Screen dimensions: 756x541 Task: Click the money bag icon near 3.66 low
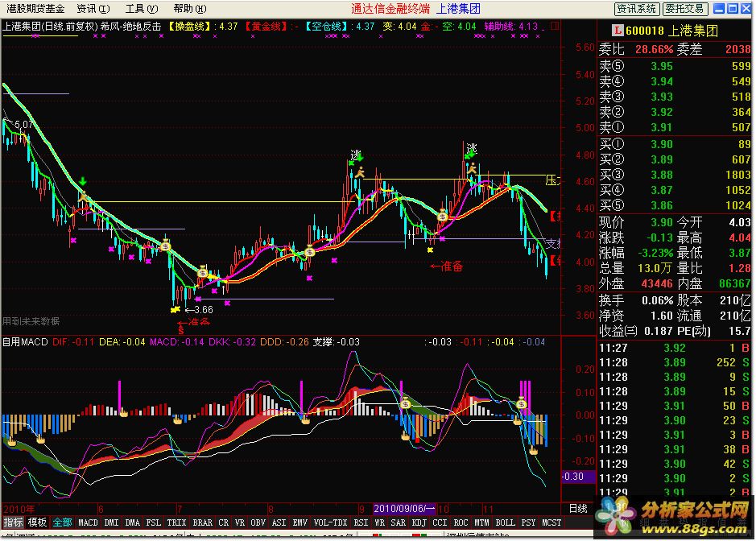203,273
